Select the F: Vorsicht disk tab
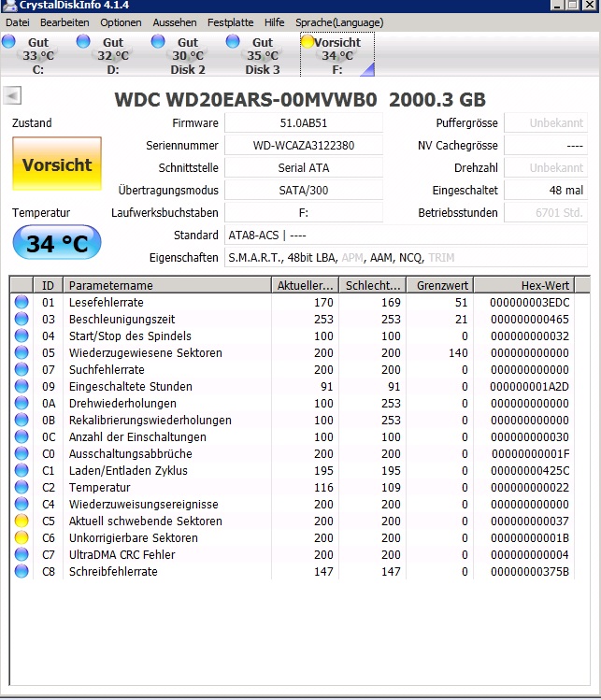Screen dimensions: 601x700 coord(337,55)
